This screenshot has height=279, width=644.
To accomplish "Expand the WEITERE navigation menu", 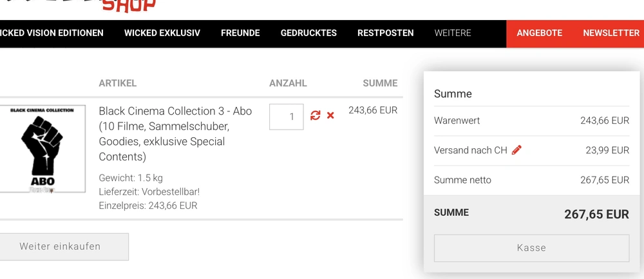I will coord(453,33).
